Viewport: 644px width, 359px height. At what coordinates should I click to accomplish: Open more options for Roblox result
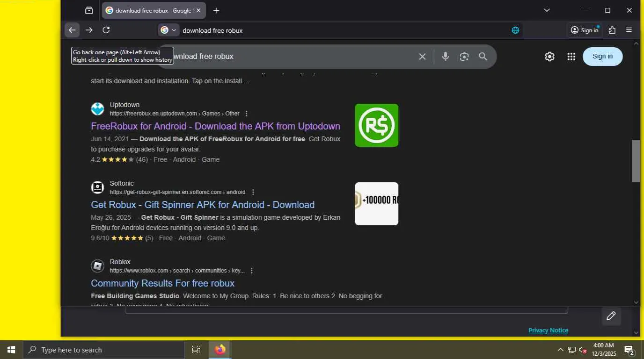(x=252, y=271)
